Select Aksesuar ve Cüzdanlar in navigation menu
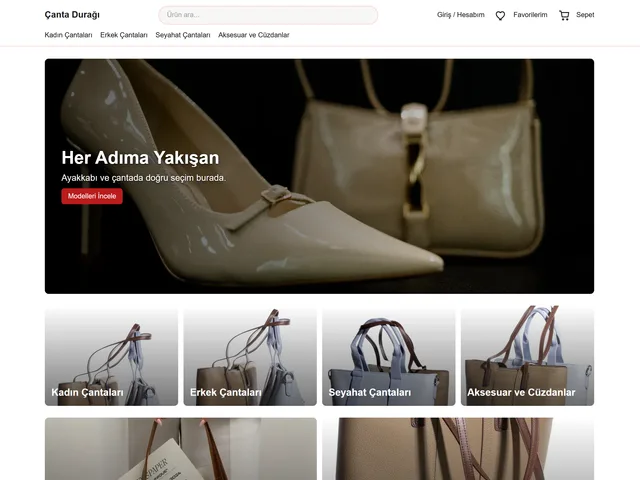This screenshot has height=480, width=640. [253, 35]
